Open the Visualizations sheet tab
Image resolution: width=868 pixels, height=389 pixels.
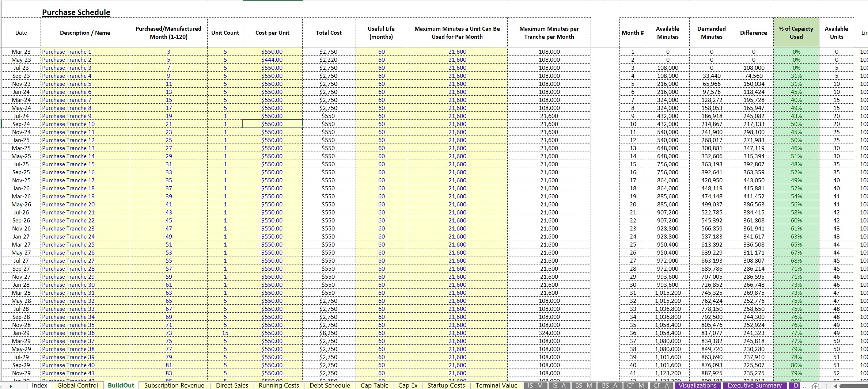(x=697, y=385)
